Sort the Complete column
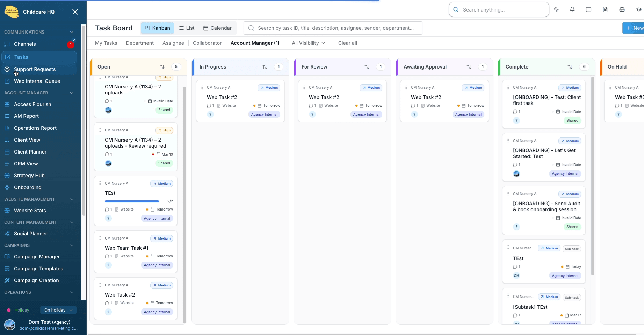Screen dimensions: 644x335 click(570, 67)
